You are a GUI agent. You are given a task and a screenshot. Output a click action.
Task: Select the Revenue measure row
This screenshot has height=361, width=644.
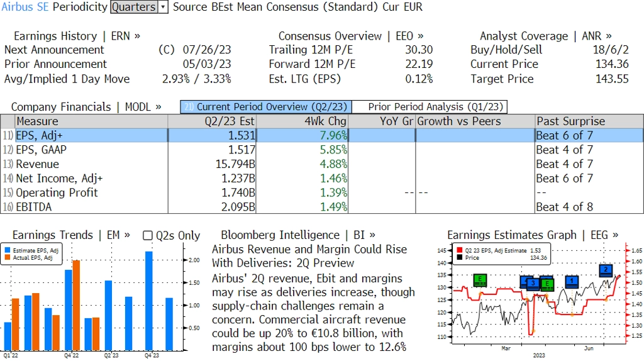pos(322,164)
